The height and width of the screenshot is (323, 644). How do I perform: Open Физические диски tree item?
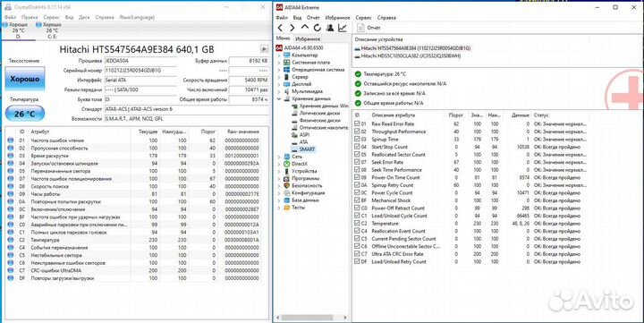click(319, 121)
